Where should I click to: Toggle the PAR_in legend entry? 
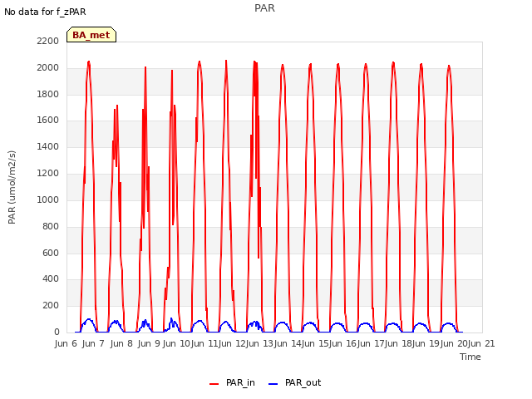click(232, 383)
